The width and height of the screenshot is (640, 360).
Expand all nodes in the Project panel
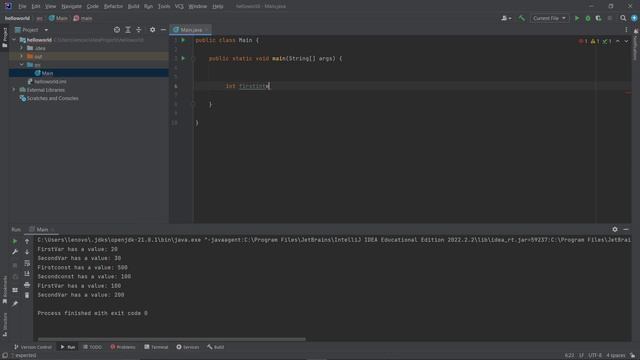point(128,30)
